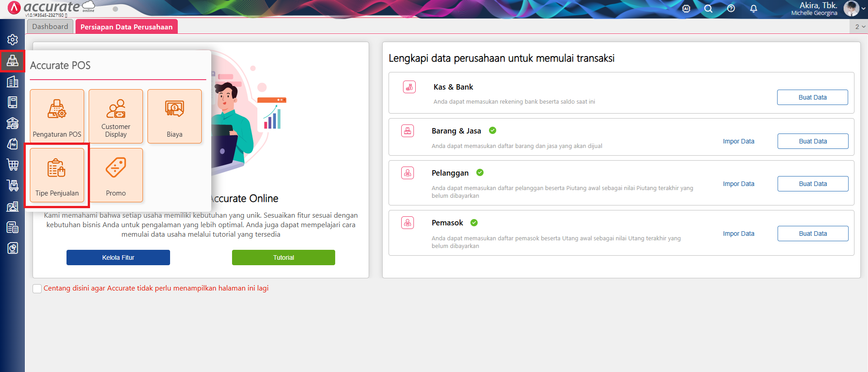
Task: Open the Tipe Penjualan tile
Action: [x=57, y=175]
